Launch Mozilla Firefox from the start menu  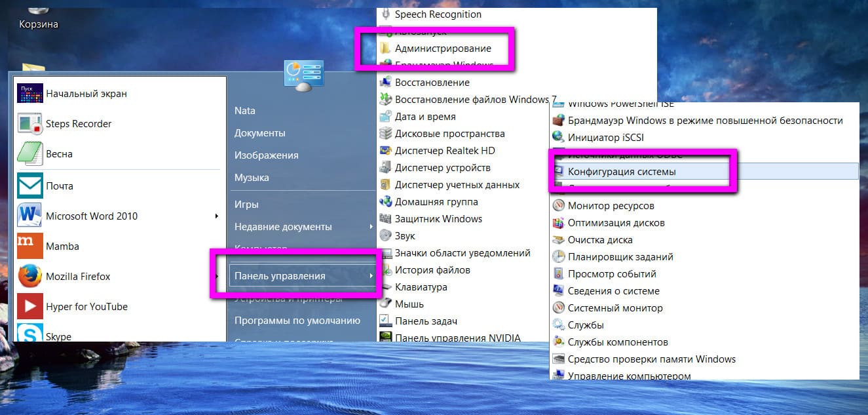click(30, 277)
